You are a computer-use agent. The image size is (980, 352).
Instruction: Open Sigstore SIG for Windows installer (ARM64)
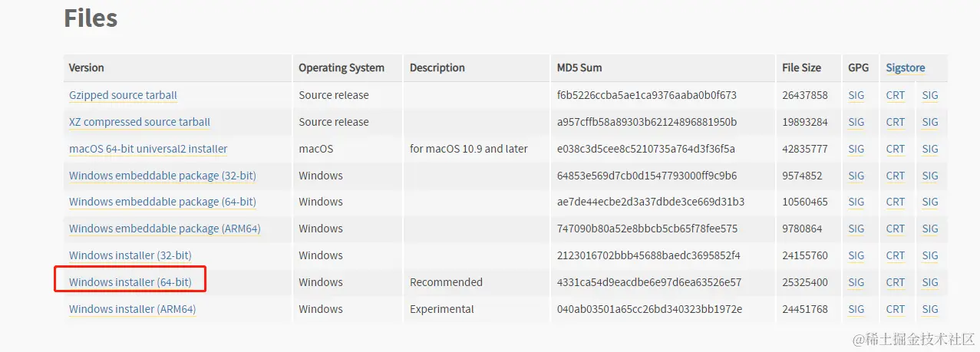coord(930,309)
